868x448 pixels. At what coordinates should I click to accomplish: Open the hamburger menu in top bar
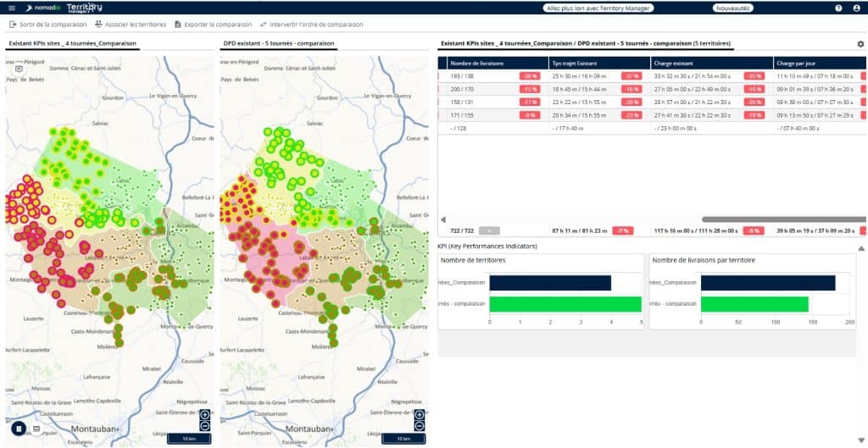11,8
